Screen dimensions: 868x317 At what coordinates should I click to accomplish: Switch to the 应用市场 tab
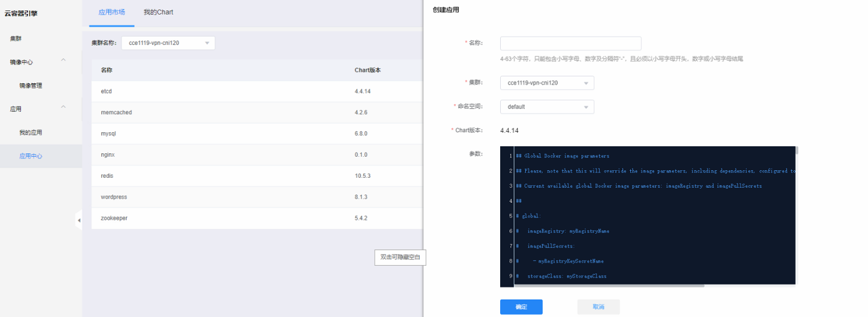coord(111,12)
